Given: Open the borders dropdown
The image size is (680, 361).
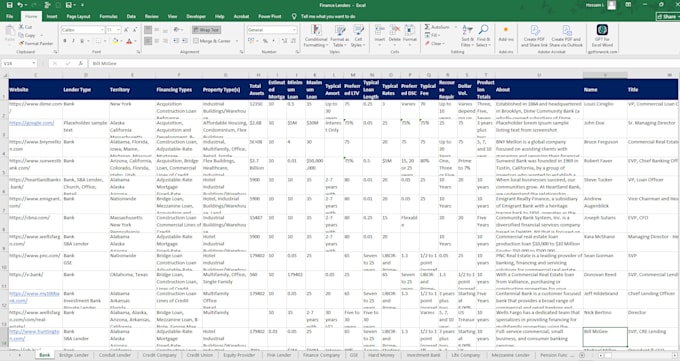Looking at the screenshot, I should point(105,41).
